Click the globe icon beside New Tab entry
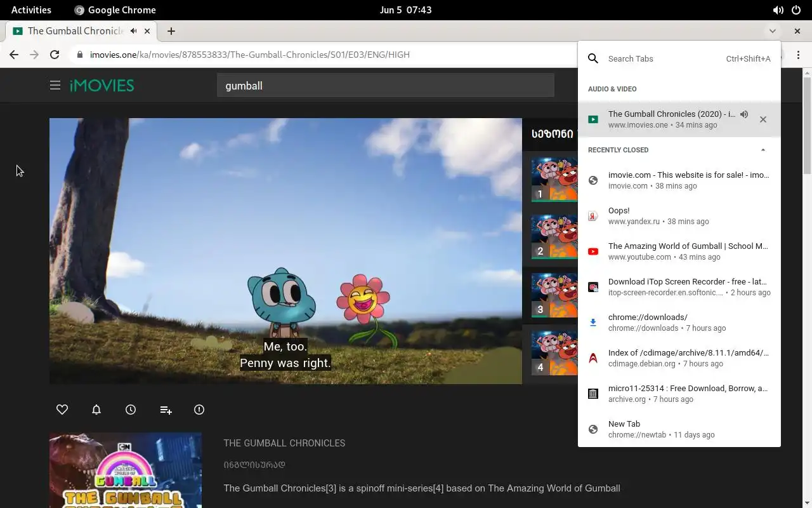 coord(593,429)
